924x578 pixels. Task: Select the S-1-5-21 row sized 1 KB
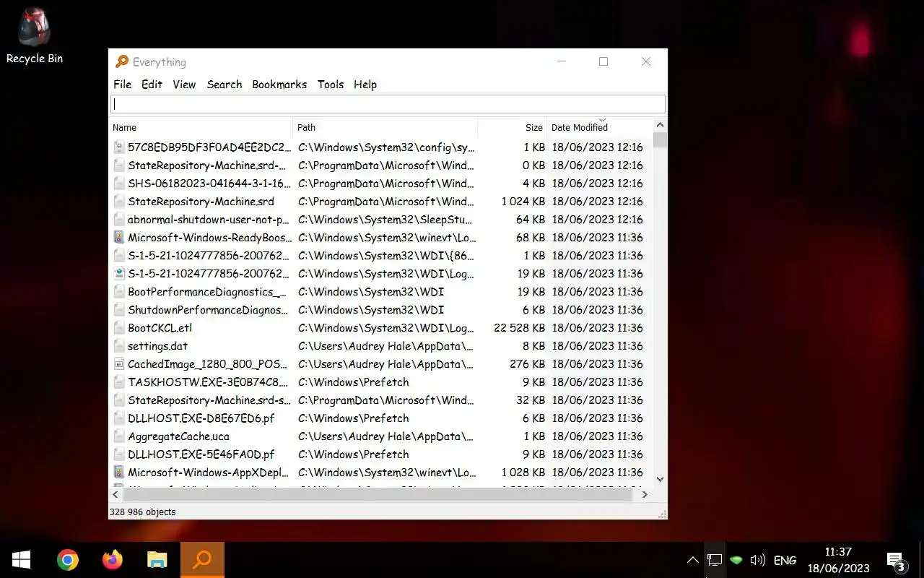click(x=380, y=256)
